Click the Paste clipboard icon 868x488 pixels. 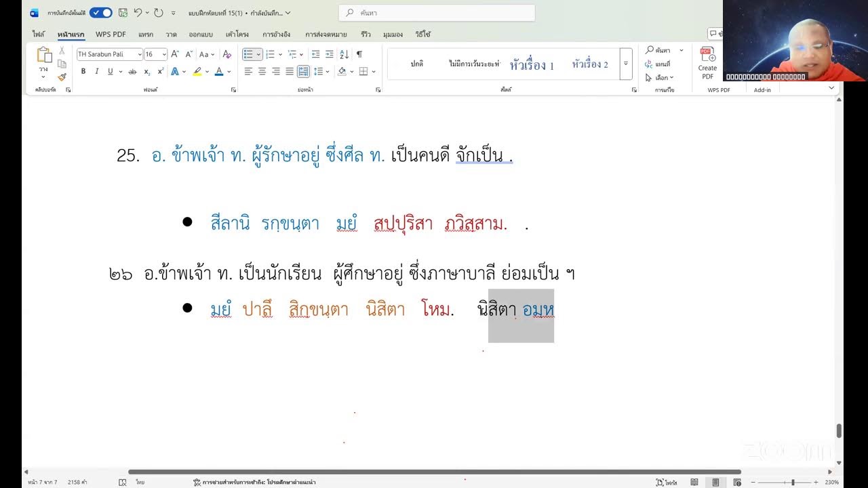coord(44,56)
